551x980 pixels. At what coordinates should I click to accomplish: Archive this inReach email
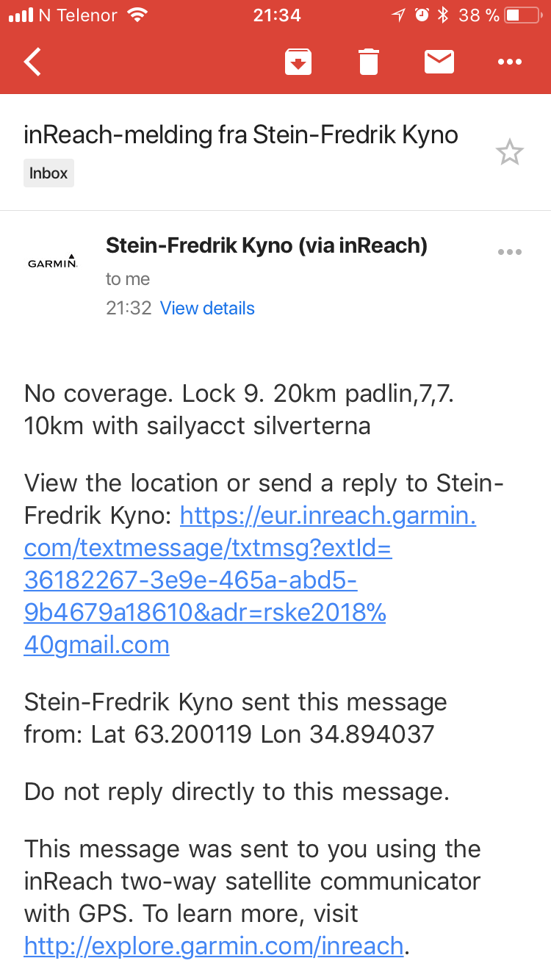(x=298, y=62)
